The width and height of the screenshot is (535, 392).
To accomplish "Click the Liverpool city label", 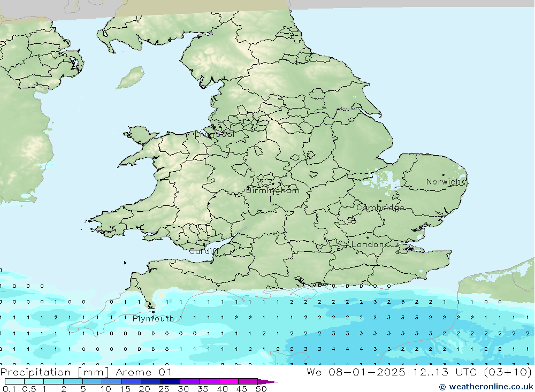I will click(x=215, y=134).
